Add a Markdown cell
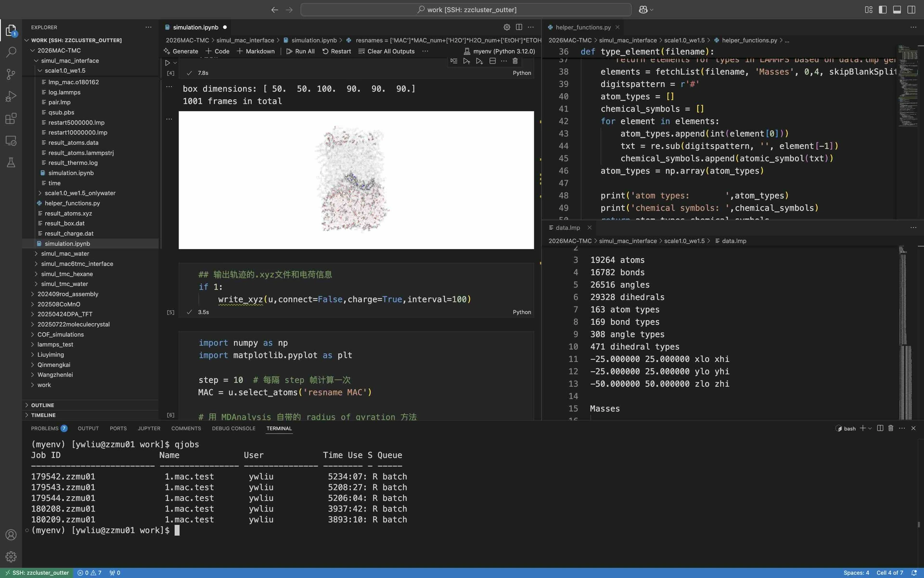Image resolution: width=924 pixels, height=578 pixels. (256, 52)
